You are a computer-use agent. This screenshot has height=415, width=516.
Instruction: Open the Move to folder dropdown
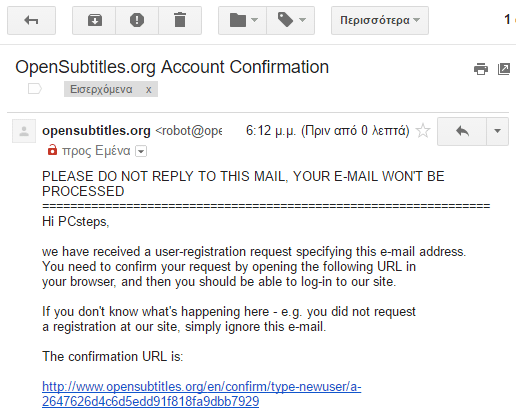pyautogui.click(x=242, y=20)
